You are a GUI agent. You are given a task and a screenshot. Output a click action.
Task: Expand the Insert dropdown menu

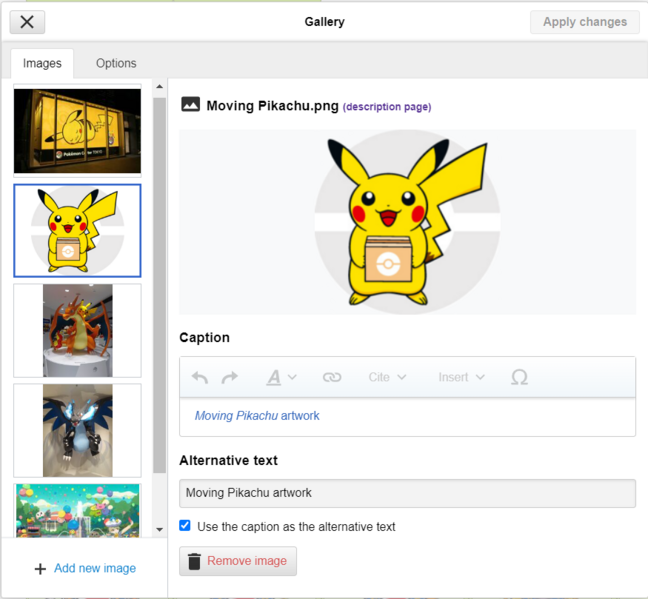coord(461,377)
